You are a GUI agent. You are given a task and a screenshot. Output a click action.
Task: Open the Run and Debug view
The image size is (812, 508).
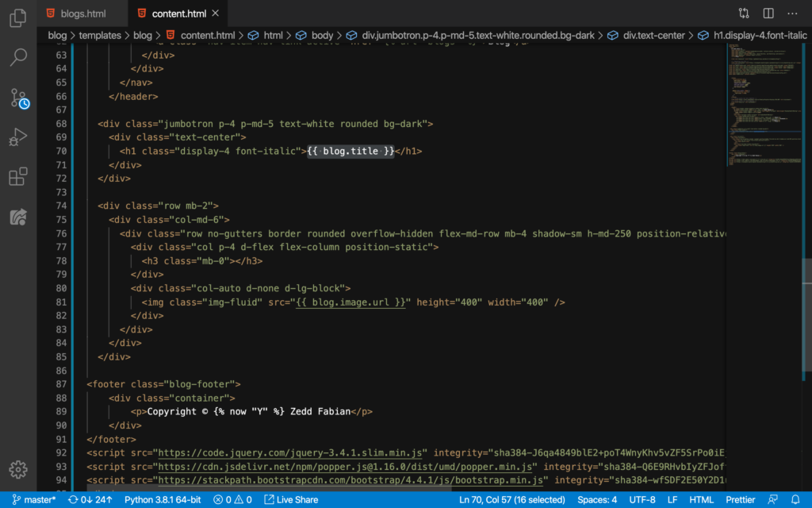tap(18, 137)
